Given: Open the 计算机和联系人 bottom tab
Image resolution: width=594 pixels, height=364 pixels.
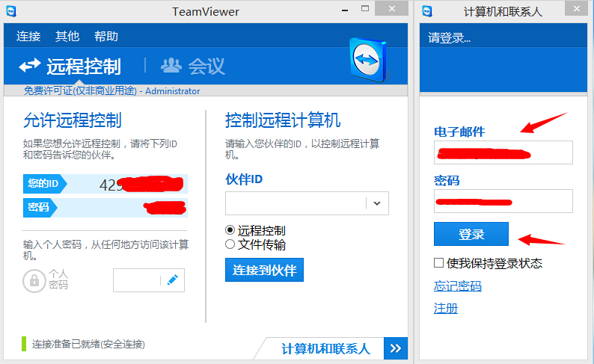Looking at the screenshot, I should 325,348.
